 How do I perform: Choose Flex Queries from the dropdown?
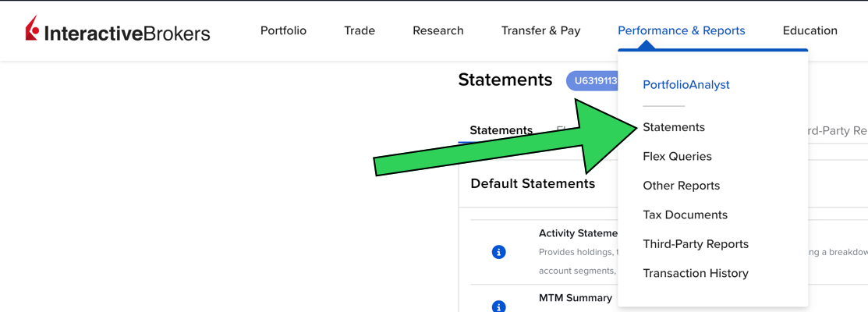(677, 157)
